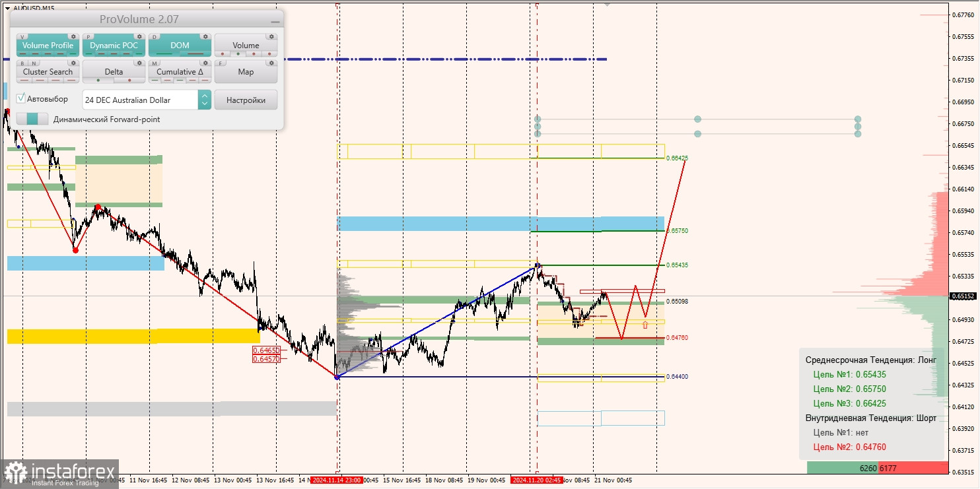
Task: Open Map gear settings
Action: coord(271,63)
